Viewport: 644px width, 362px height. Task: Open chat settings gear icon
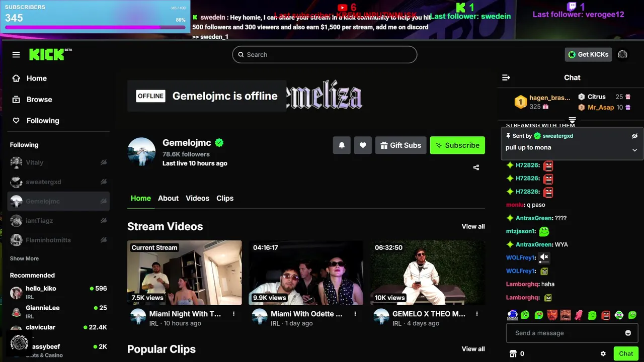tap(603, 354)
